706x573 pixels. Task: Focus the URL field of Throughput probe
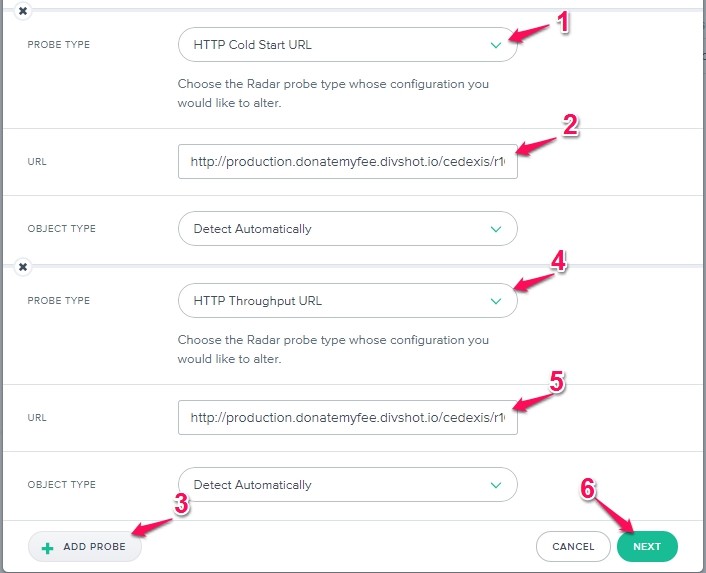click(347, 417)
